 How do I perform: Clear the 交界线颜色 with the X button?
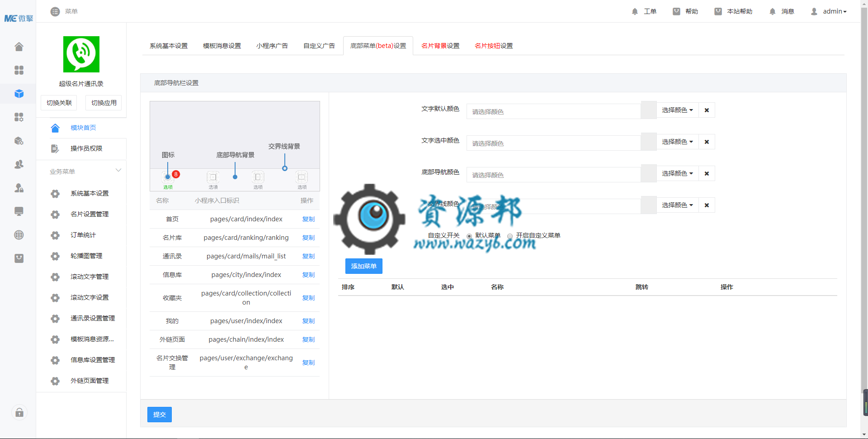[707, 205]
